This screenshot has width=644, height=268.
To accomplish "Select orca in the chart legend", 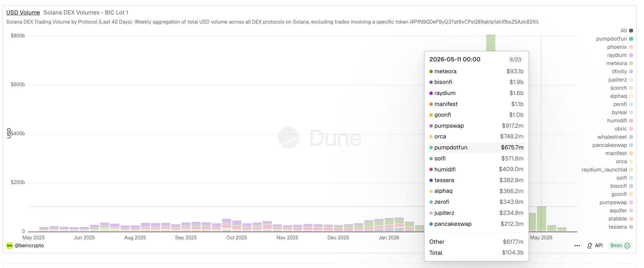I will [x=624, y=161].
